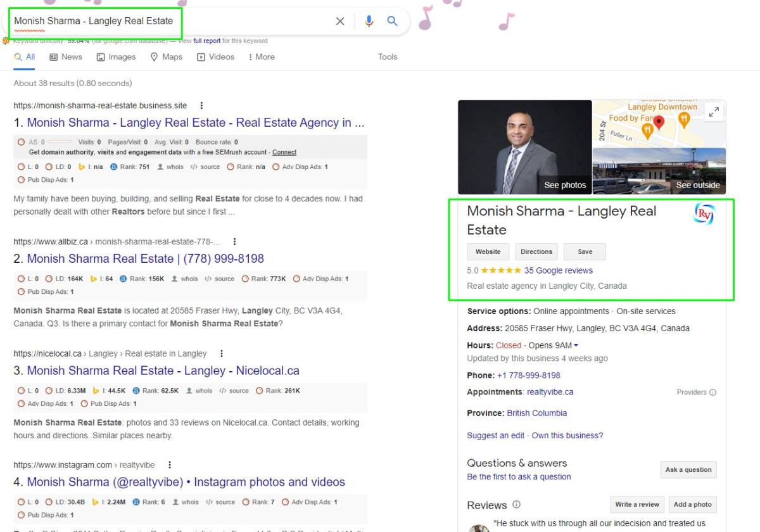Switch to the Maps tab
760x532 pixels.
[167, 57]
